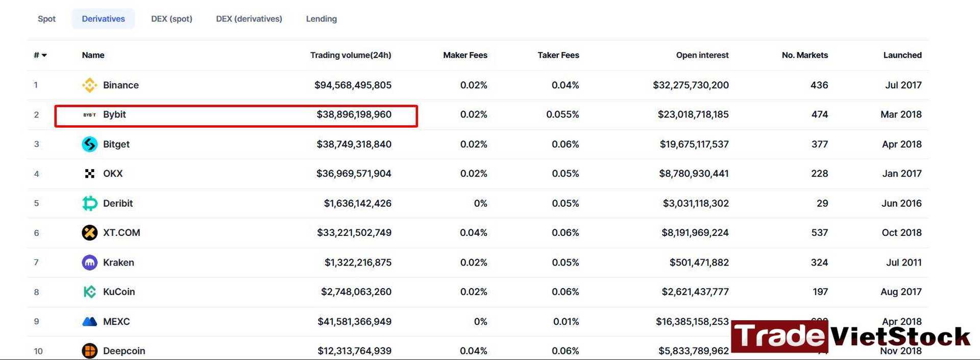This screenshot has width=980, height=360.
Task: Click the Bitget logo icon
Action: coord(89,144)
